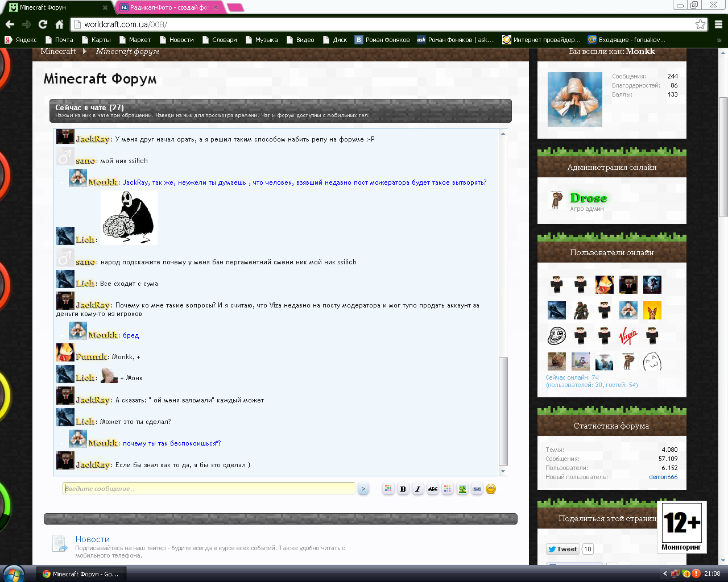Image resolution: width=728 pixels, height=582 pixels.
Task: Focus the chat message input field
Action: tap(209, 489)
